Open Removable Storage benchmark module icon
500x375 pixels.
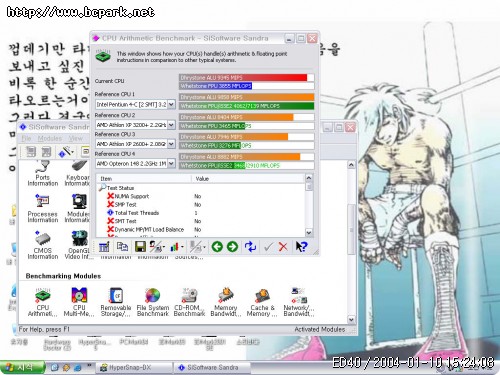pyautogui.click(x=116, y=303)
